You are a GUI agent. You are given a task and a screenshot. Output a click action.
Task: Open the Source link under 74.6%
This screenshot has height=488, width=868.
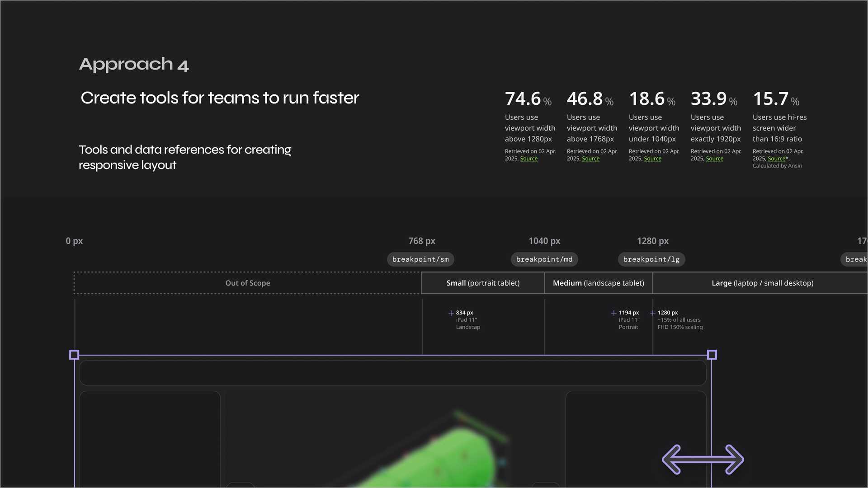[x=528, y=159]
